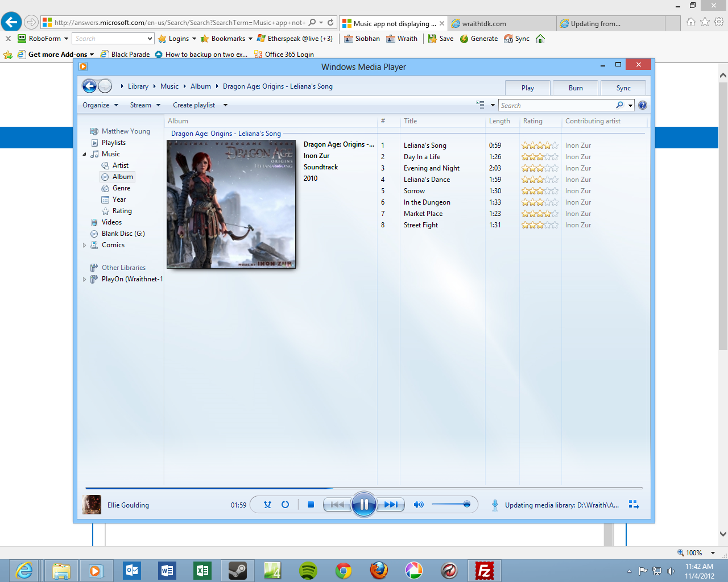Image resolution: width=728 pixels, height=582 pixels.
Task: Open View options icon in media player
Action: tap(480, 105)
